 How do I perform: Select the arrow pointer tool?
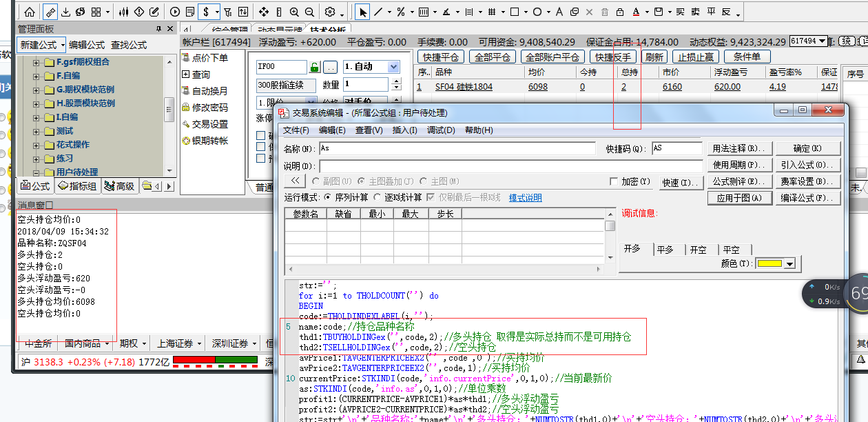click(362, 12)
